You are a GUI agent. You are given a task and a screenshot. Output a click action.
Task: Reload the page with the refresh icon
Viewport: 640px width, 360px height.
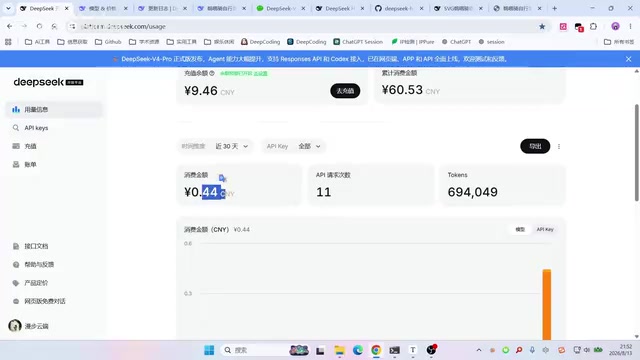39,26
